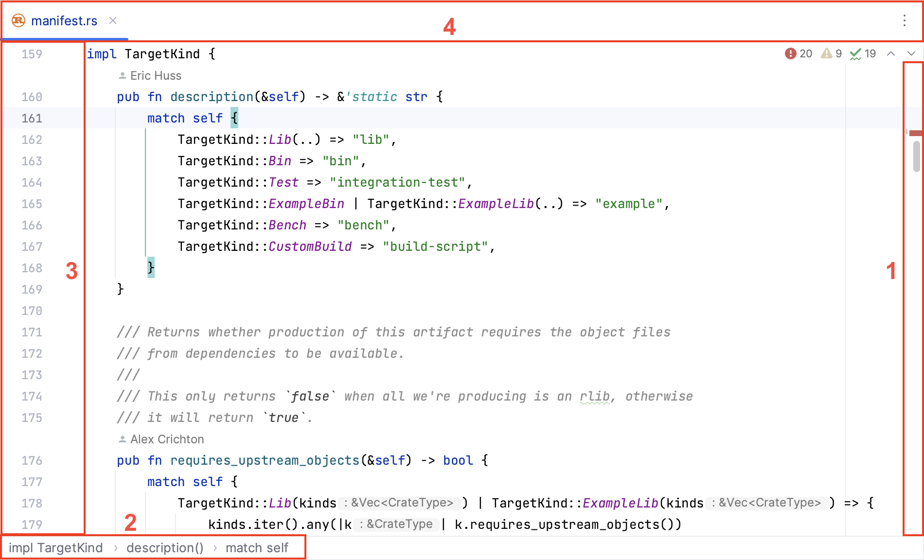The height and width of the screenshot is (560, 924).
Task: Click the 'bool' return type on line 176
Action: pos(458,460)
